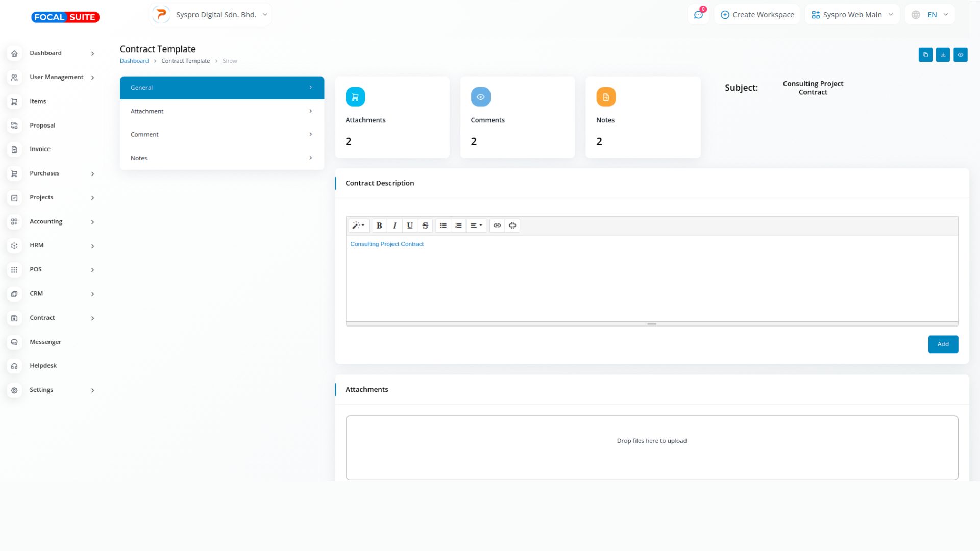Open the magic wand style dropdown
Viewport: 980px width, 551px height.
pyautogui.click(x=358, y=226)
